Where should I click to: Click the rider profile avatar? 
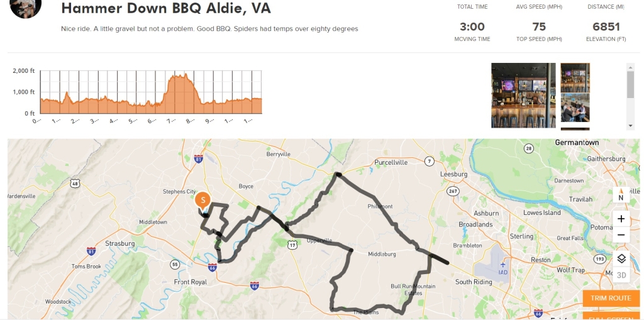26,7
